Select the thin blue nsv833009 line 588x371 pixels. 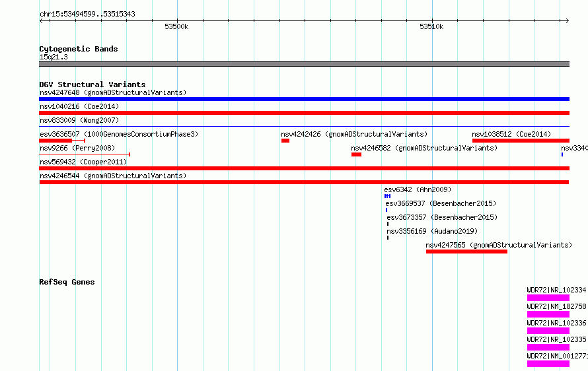click(304, 127)
